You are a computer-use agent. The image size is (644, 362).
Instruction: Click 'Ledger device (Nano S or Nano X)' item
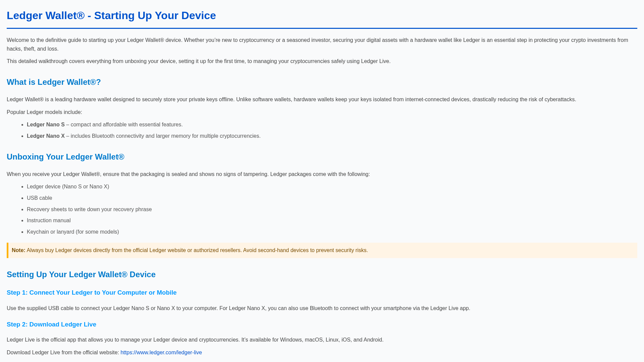(x=68, y=186)
